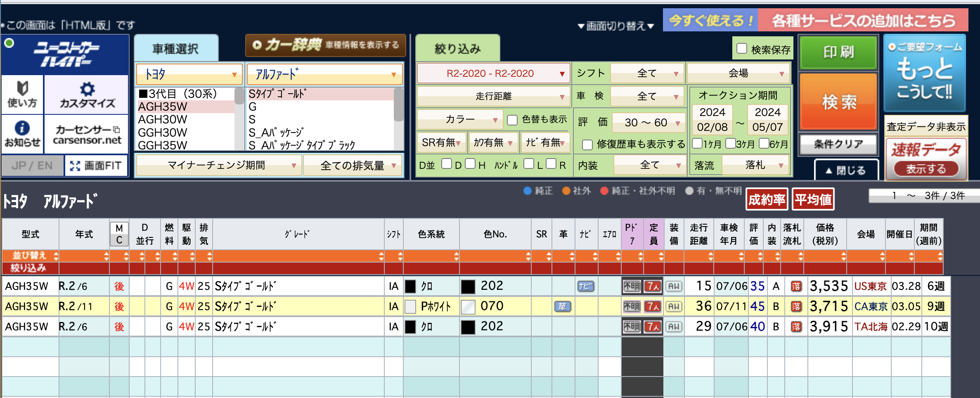The height and width of the screenshot is (398, 980).
Task: Open the carsensor.net external link
Action: pyautogui.click(x=87, y=135)
